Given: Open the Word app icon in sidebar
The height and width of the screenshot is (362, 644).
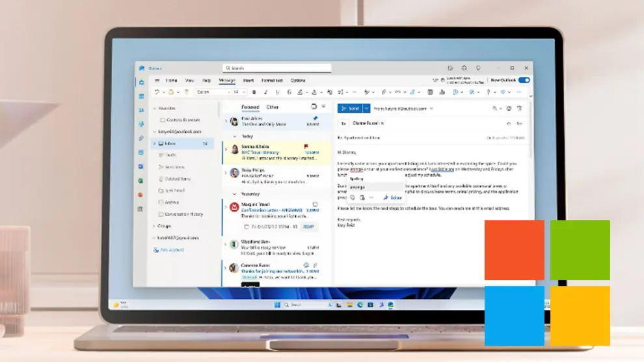Looking at the screenshot, I should 141,166.
